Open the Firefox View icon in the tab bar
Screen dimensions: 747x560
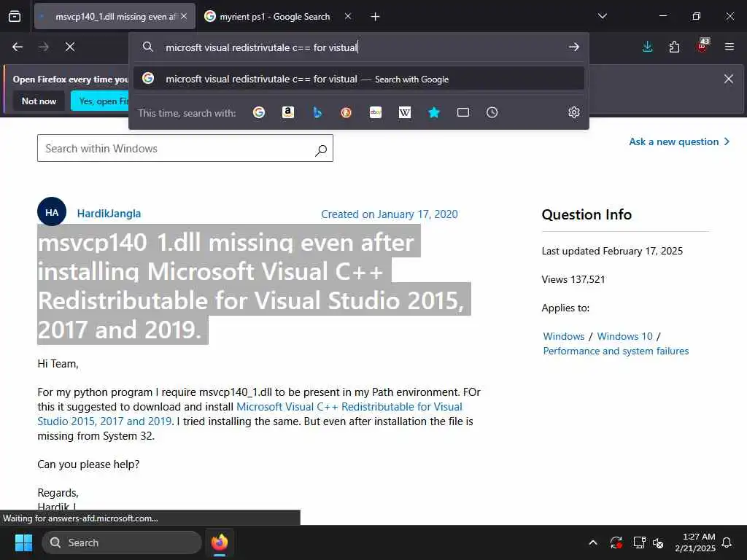click(15, 16)
